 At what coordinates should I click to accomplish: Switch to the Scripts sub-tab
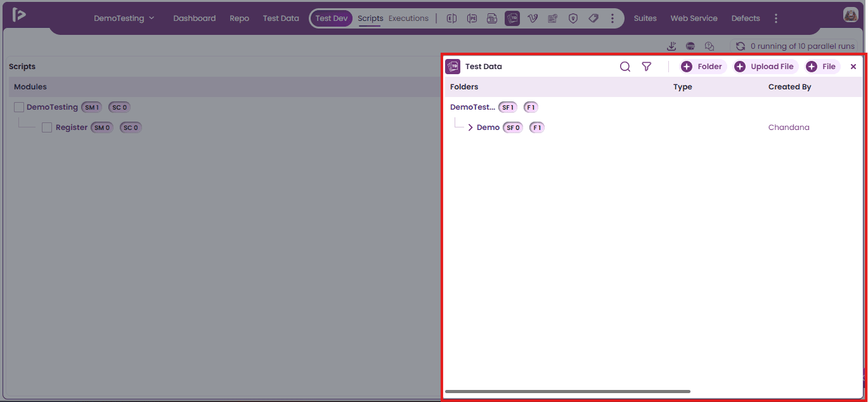(x=370, y=18)
